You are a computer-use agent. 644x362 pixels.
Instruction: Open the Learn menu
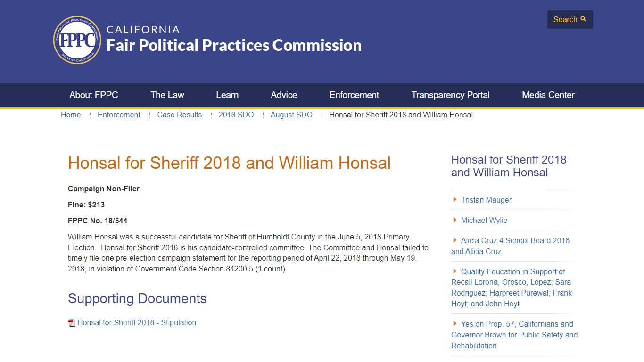point(227,95)
